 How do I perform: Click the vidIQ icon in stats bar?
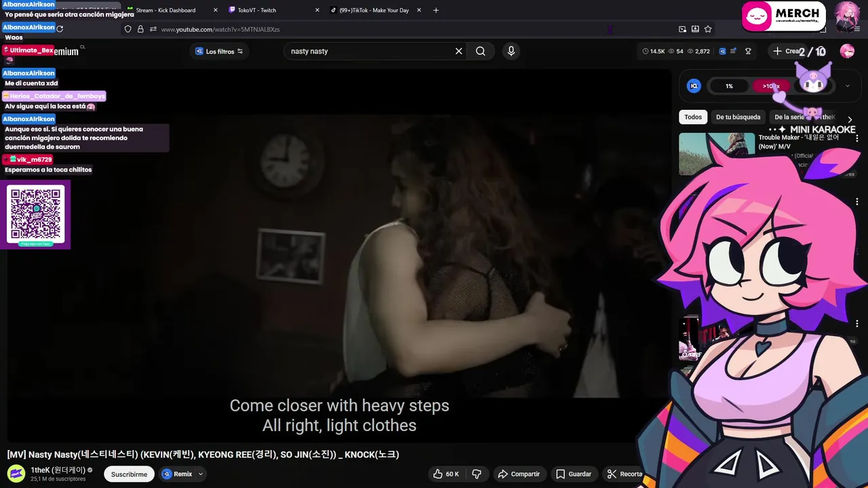(x=723, y=51)
